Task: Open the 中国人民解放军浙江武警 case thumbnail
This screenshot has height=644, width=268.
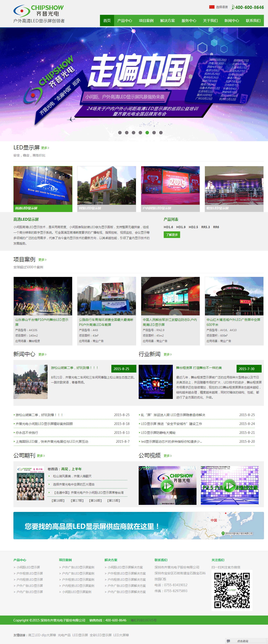Action: tap(170, 296)
